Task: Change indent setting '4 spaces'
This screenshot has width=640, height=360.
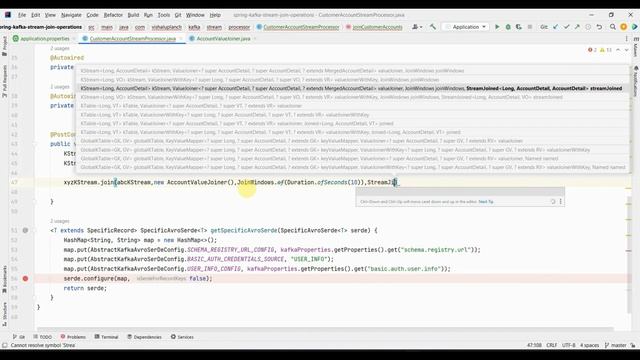Action: pyautogui.click(x=590, y=345)
